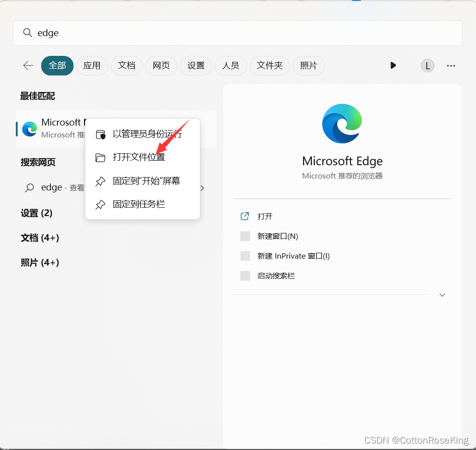
Task: Click the Edge icon in best match
Action: coord(30,129)
